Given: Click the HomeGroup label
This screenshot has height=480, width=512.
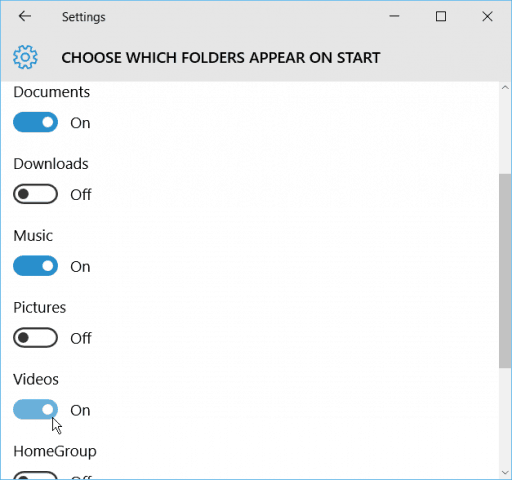Looking at the screenshot, I should tap(55, 451).
